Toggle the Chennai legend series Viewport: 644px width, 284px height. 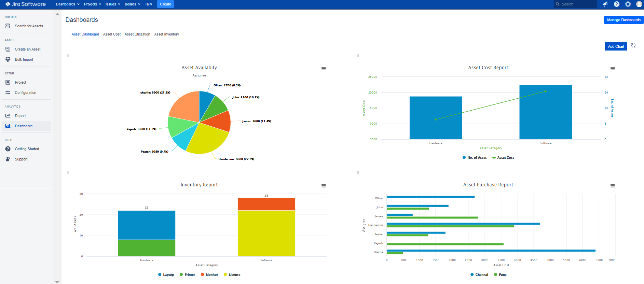(x=479, y=274)
